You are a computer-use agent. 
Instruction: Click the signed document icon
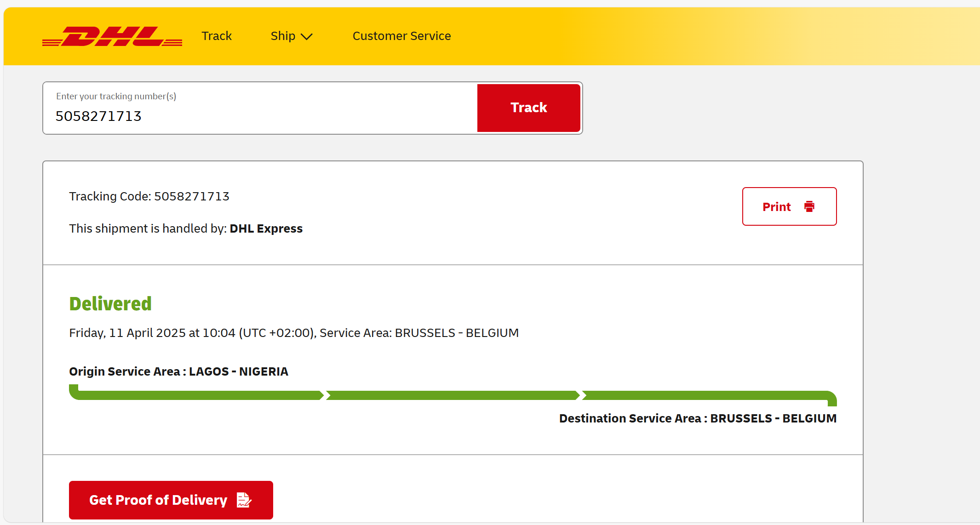pyautogui.click(x=244, y=500)
